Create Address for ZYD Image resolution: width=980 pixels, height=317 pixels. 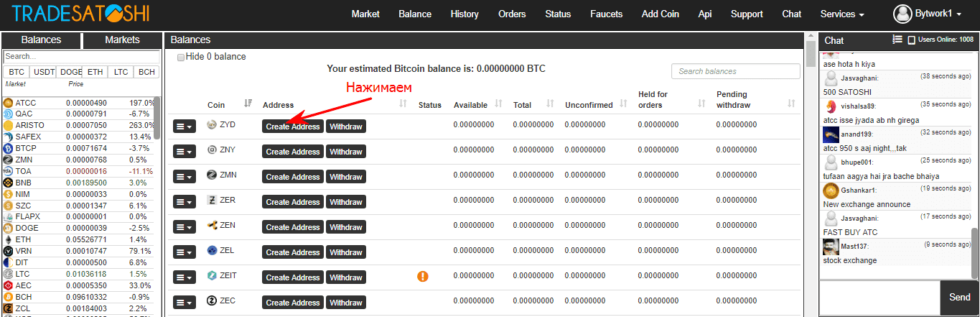click(x=293, y=127)
